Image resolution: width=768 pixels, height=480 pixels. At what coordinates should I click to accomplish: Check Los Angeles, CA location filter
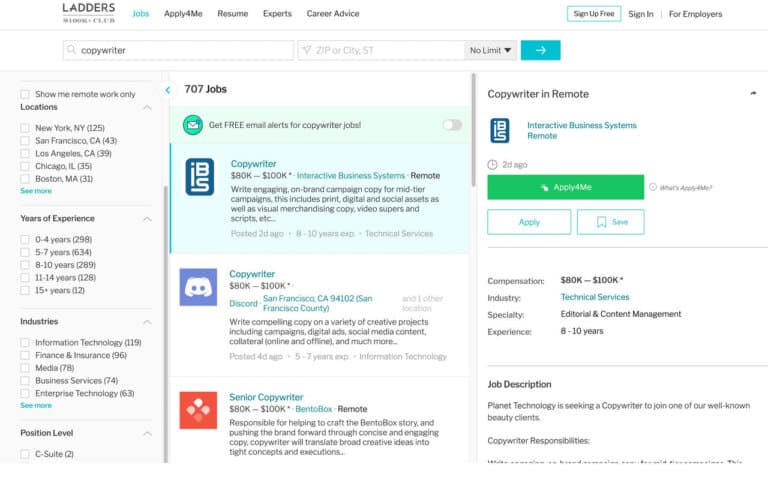point(24,153)
